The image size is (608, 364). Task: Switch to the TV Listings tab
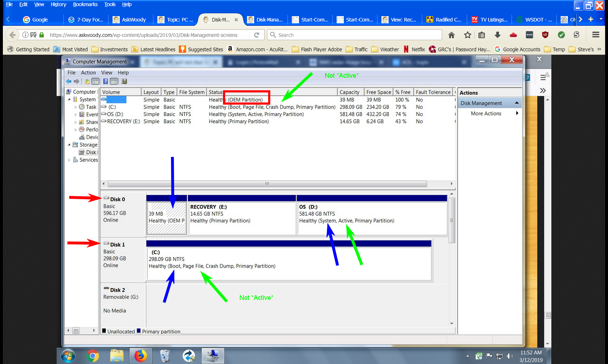(489, 20)
